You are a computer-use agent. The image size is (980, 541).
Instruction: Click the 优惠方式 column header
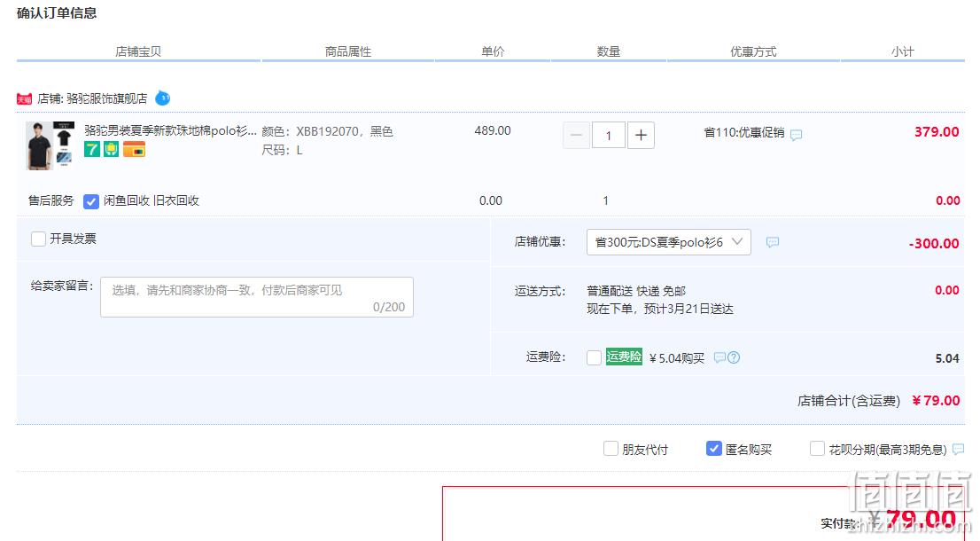point(753,52)
